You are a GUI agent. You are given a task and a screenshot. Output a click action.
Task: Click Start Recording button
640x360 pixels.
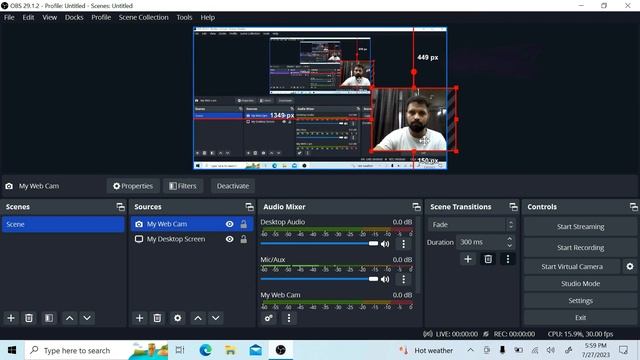[x=580, y=247]
